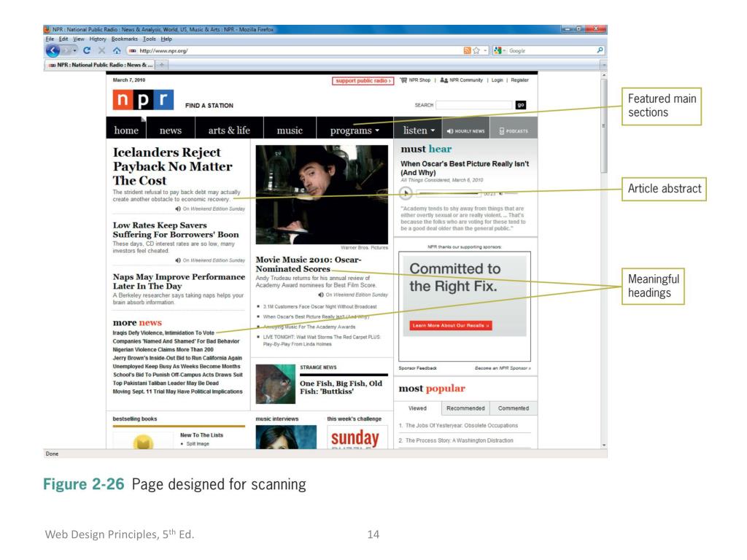747x560 pixels.
Task: Click Become an NPR Sponsor link
Action: [503, 368]
